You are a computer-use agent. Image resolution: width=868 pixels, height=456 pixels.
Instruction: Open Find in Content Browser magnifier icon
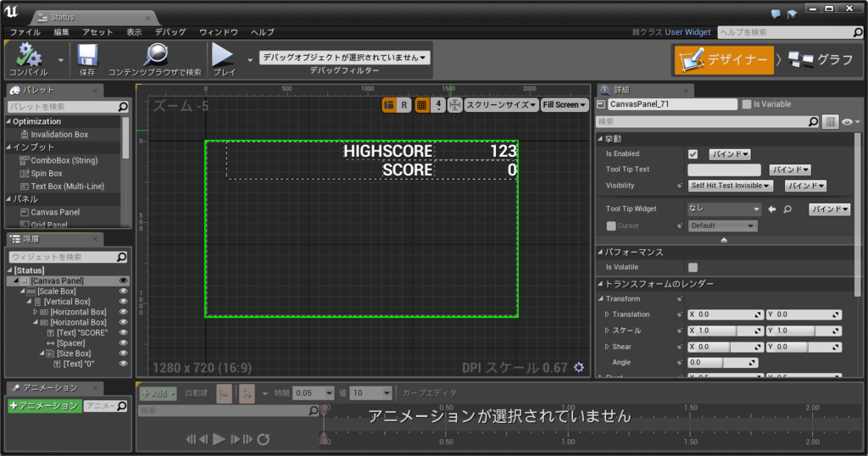click(155, 55)
